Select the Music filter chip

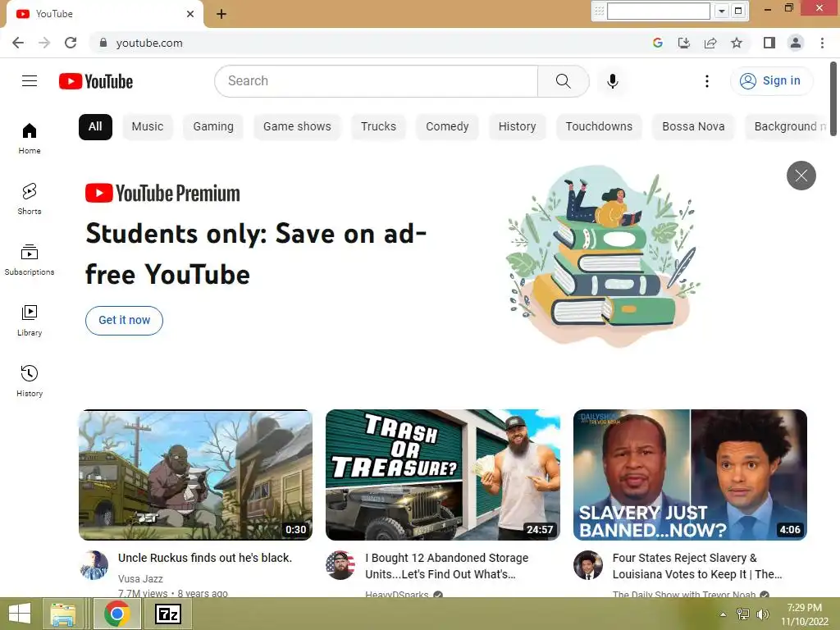point(148,127)
